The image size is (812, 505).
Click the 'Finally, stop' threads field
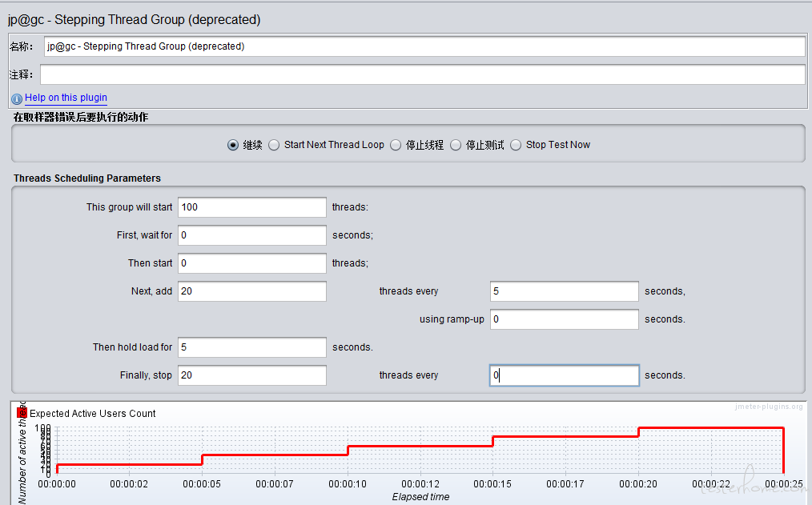tap(251, 375)
